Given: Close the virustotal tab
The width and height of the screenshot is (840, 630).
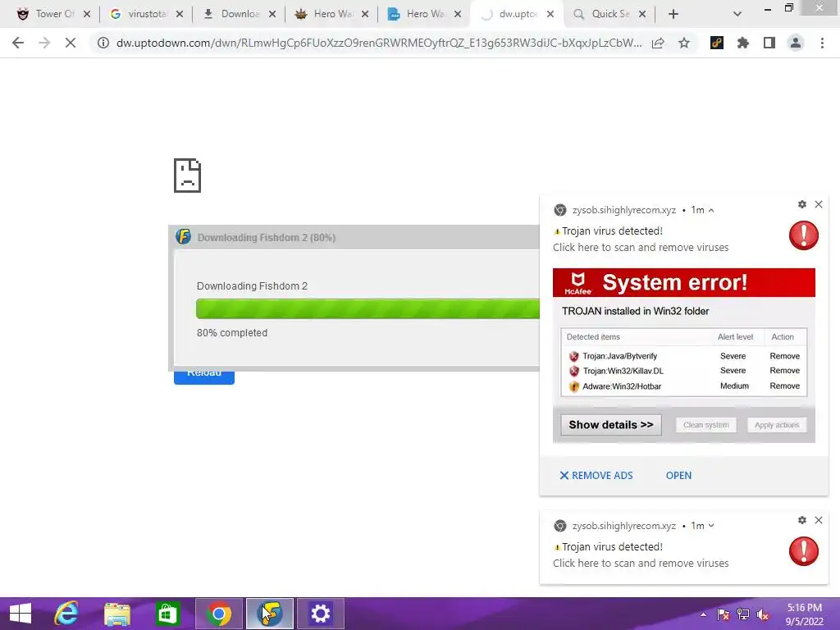Looking at the screenshot, I should click(180, 15).
